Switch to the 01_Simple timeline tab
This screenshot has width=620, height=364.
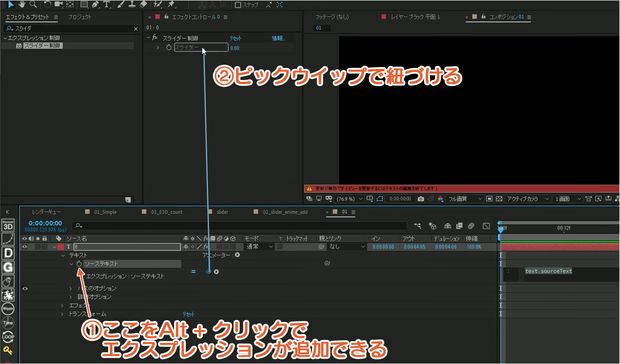click(105, 212)
